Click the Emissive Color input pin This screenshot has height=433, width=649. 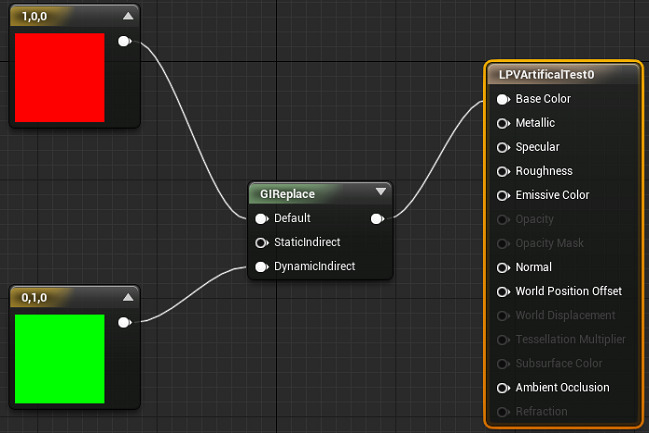click(x=503, y=195)
